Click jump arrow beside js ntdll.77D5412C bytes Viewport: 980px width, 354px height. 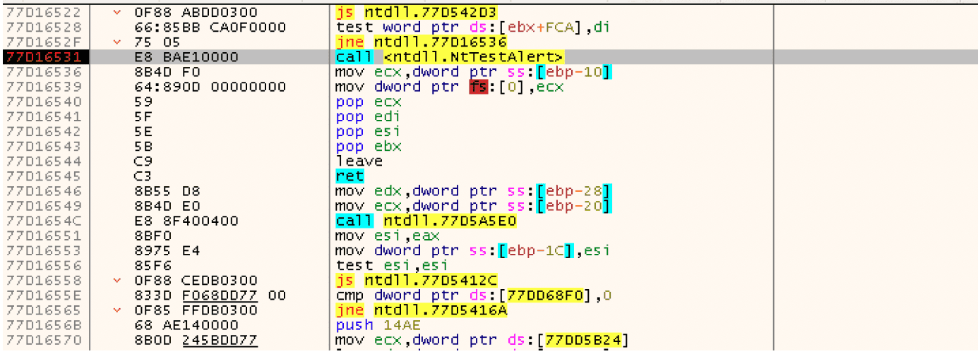[x=117, y=281]
